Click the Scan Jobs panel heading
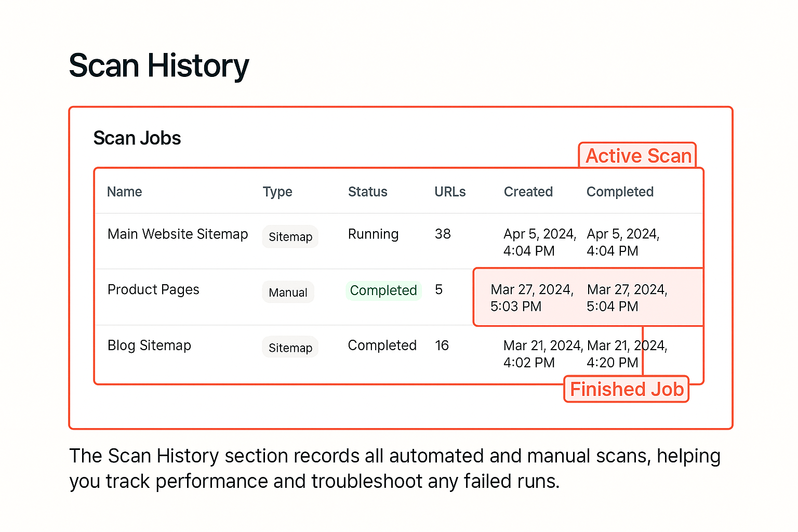This screenshot has height=532, width=798. [x=137, y=138]
